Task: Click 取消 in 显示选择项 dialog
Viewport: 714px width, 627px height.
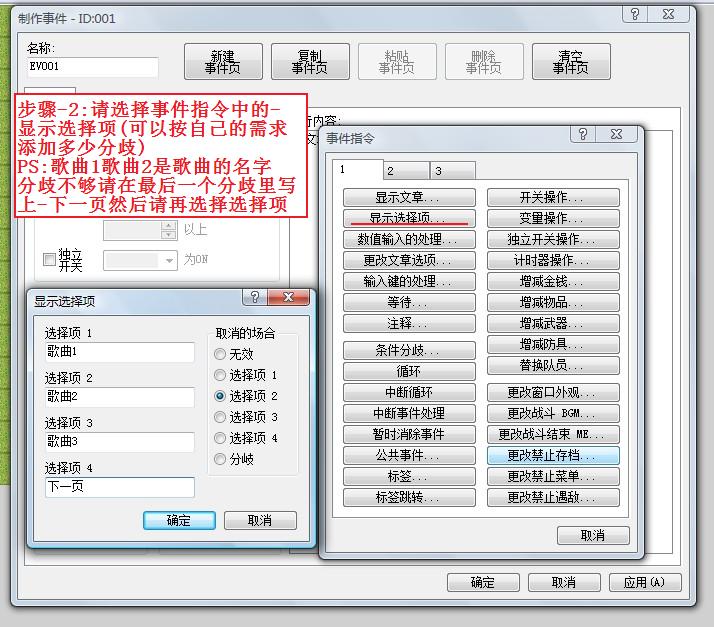Action: coord(260,520)
